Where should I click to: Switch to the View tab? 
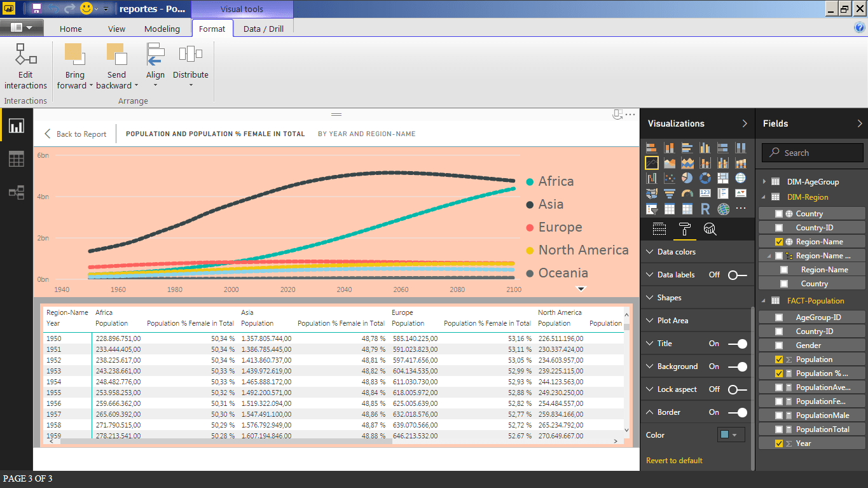point(116,29)
